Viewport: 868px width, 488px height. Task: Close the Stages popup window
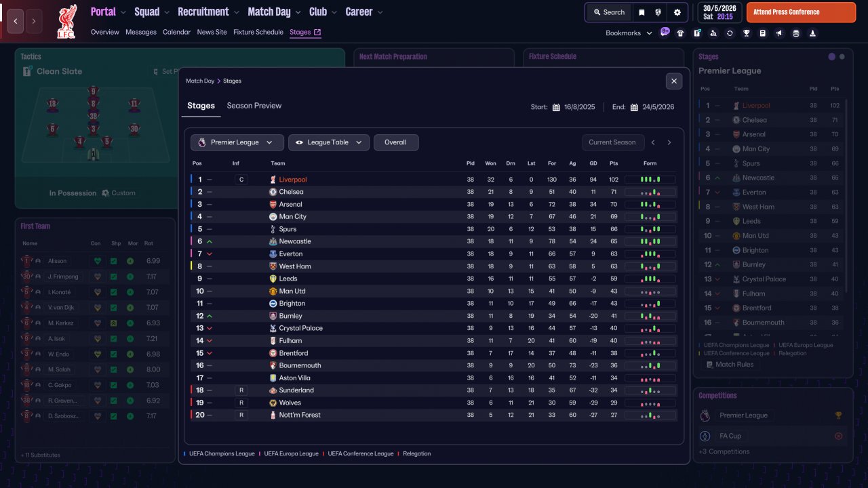pos(674,81)
